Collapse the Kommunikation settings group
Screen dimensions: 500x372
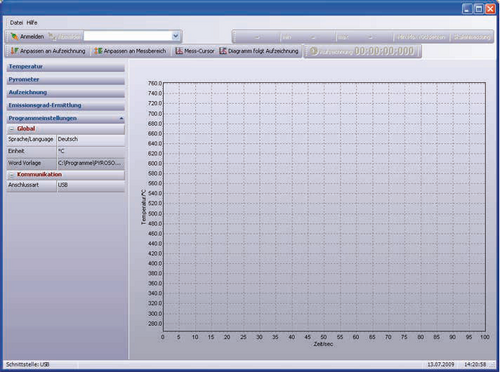click(x=12, y=174)
